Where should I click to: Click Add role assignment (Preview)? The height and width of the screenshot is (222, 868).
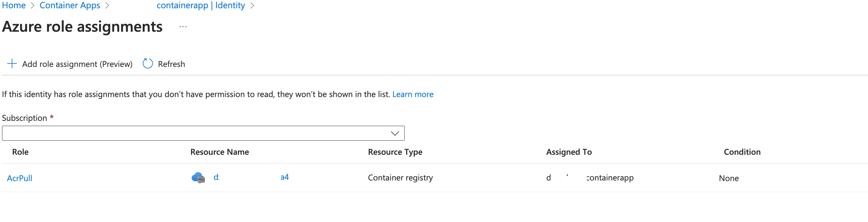[77, 64]
